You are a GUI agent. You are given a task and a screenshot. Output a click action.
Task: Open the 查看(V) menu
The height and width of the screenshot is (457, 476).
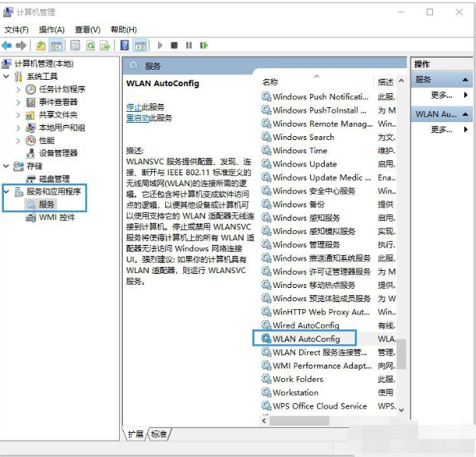(87, 30)
